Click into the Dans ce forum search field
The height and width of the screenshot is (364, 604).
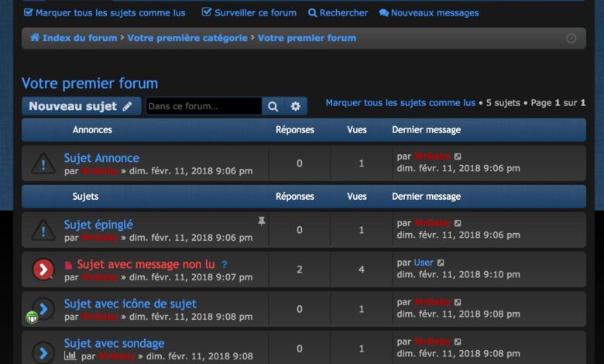click(203, 106)
